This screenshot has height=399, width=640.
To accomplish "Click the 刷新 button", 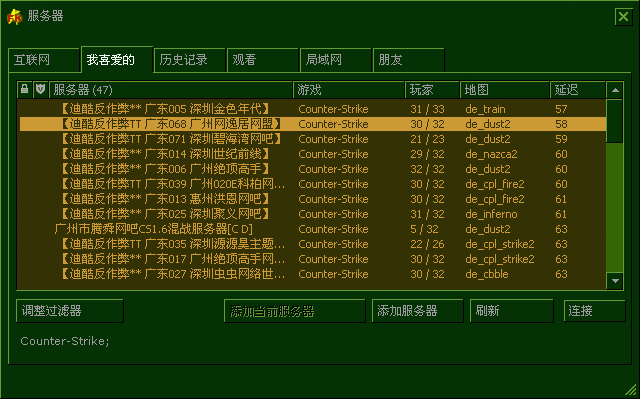I will pos(511,311).
